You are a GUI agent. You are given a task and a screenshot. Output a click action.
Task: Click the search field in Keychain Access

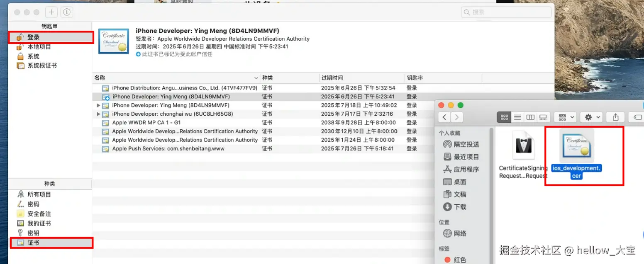[x=506, y=12]
